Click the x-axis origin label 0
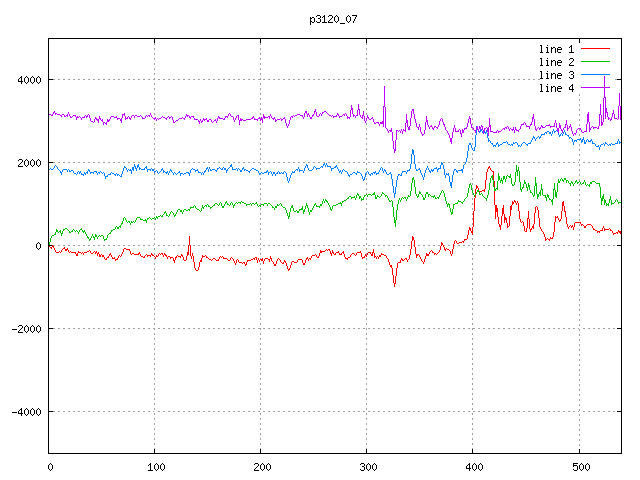The width and height of the screenshot is (640, 480). click(x=50, y=467)
